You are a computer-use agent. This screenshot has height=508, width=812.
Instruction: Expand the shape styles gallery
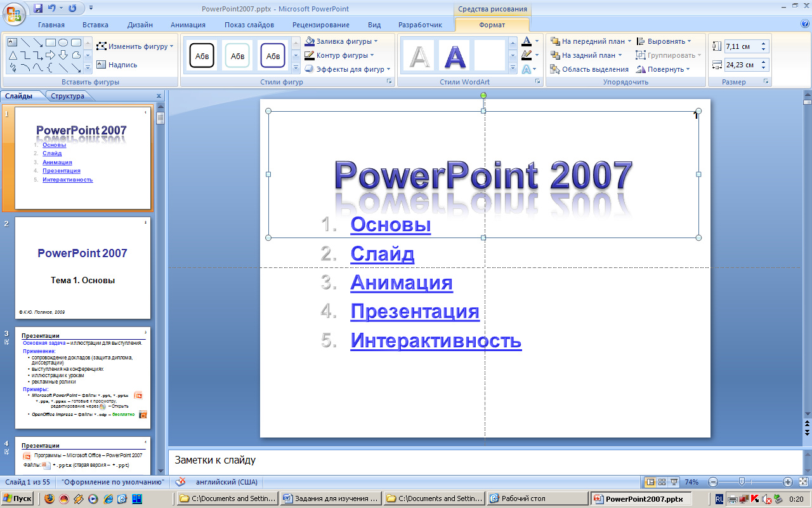[x=296, y=69]
